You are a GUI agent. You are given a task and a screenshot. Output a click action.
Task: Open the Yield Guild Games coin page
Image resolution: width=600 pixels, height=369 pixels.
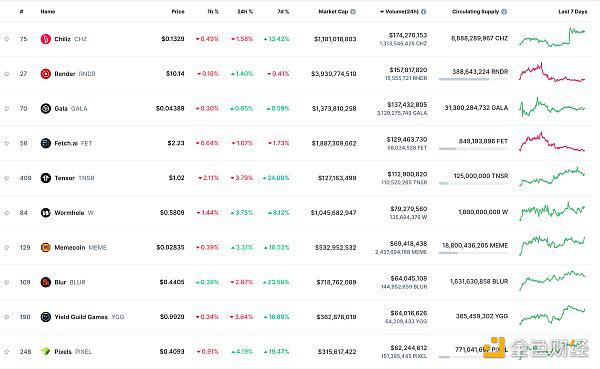81,317
